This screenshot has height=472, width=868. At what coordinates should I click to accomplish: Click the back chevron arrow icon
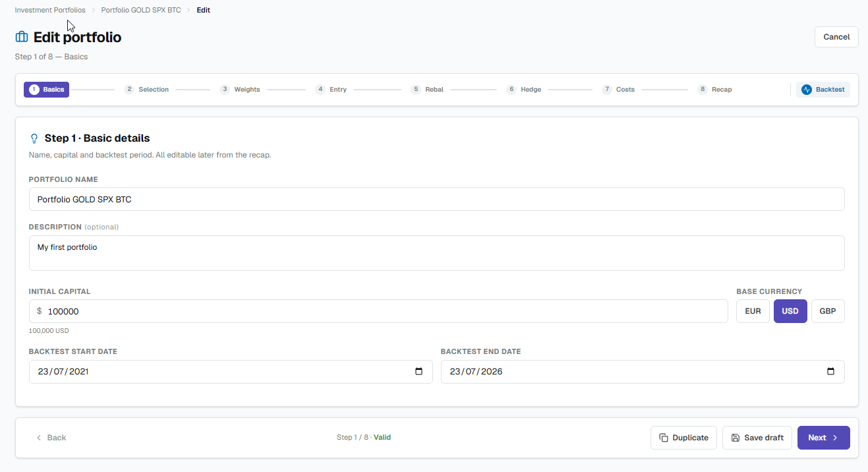pyautogui.click(x=39, y=438)
